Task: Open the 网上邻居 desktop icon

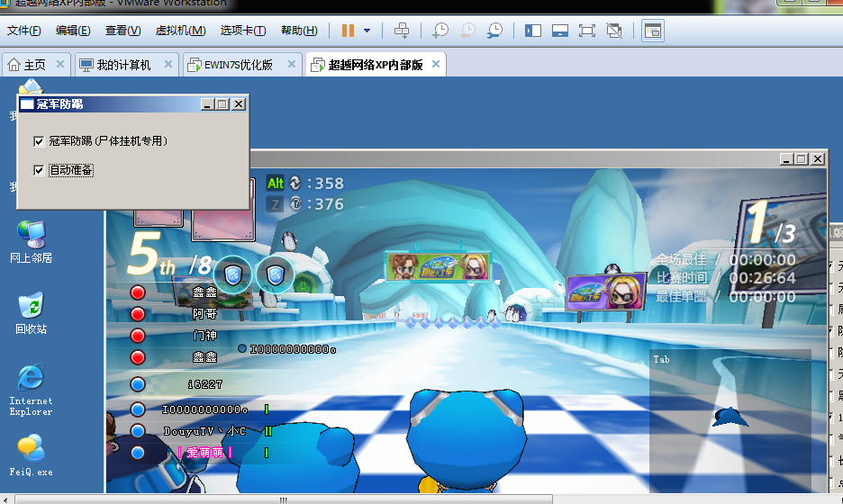Action: (32, 242)
